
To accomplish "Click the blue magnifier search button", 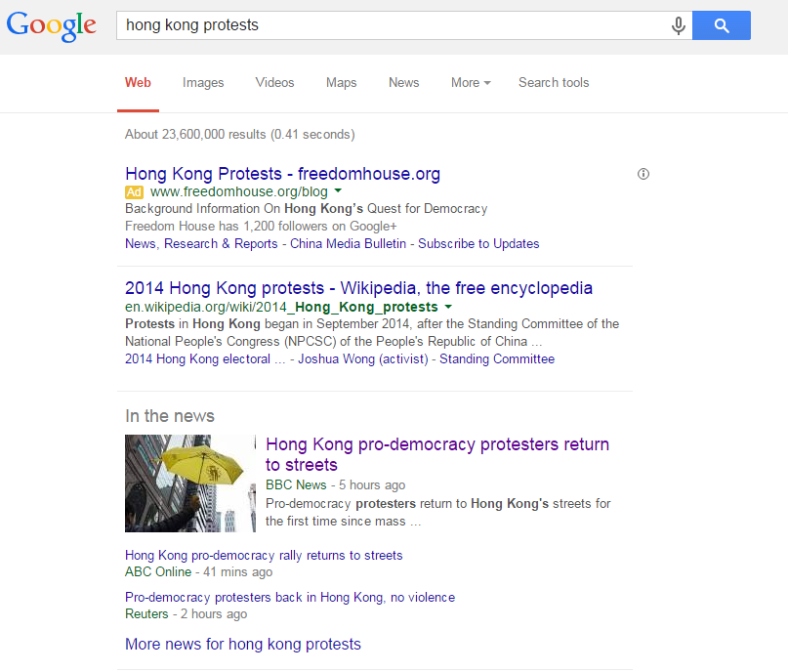I will point(722,25).
